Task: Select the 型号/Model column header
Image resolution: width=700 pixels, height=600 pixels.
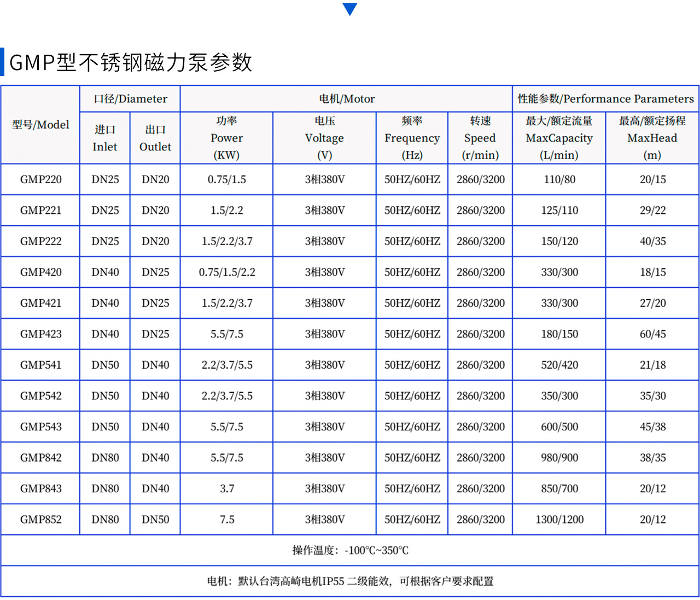Action: (40, 125)
